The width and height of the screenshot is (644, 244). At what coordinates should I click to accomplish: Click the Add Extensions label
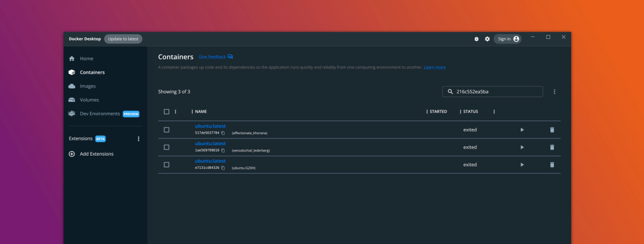pyautogui.click(x=97, y=154)
